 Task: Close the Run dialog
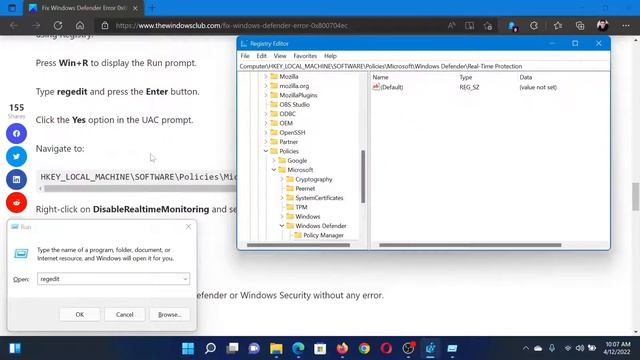188,227
